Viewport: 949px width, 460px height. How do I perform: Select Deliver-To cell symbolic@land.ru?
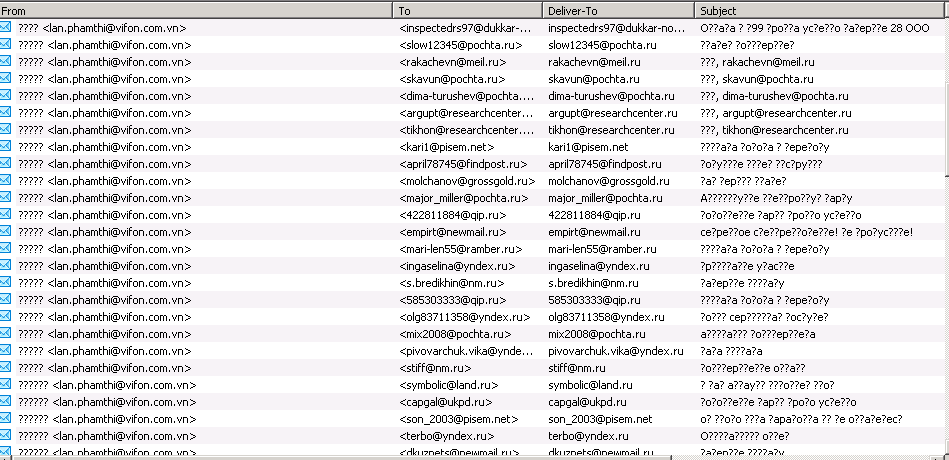point(590,384)
